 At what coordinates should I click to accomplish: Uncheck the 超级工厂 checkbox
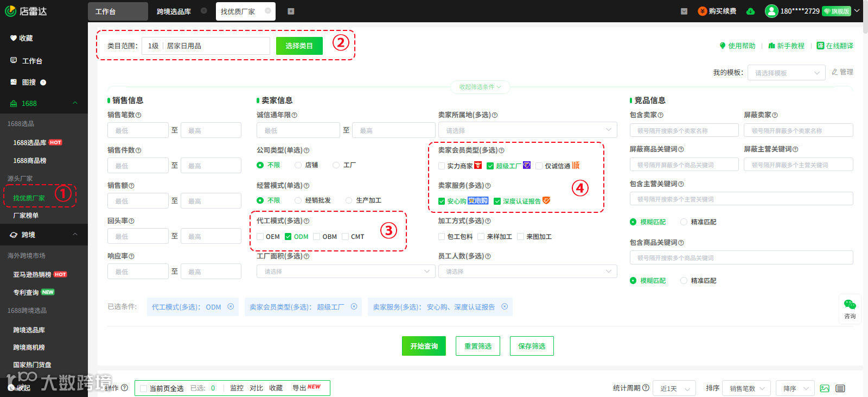pyautogui.click(x=490, y=166)
